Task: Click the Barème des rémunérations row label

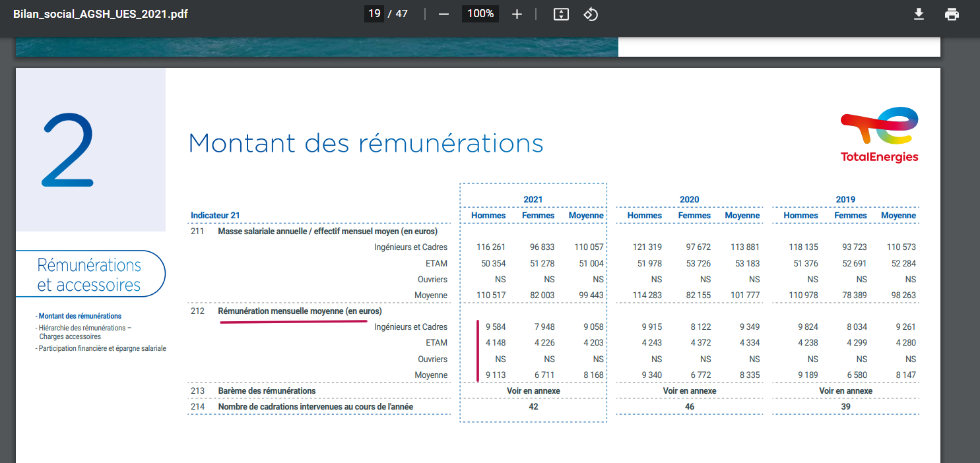Action: 267,390
